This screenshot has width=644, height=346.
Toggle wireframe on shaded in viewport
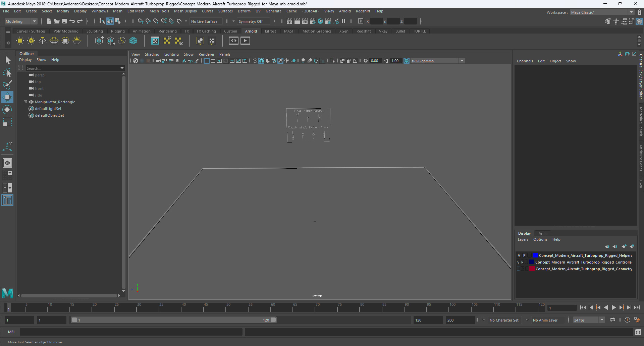pos(274,61)
